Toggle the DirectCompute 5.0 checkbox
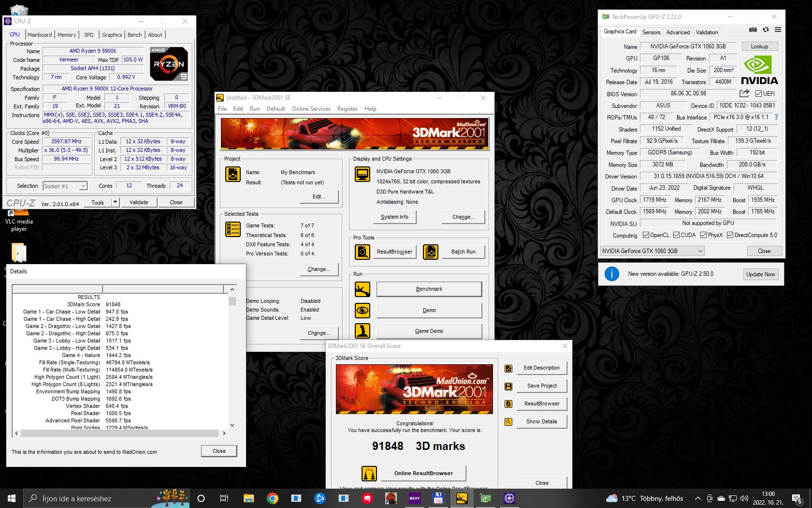This screenshot has width=812, height=508. click(x=730, y=235)
